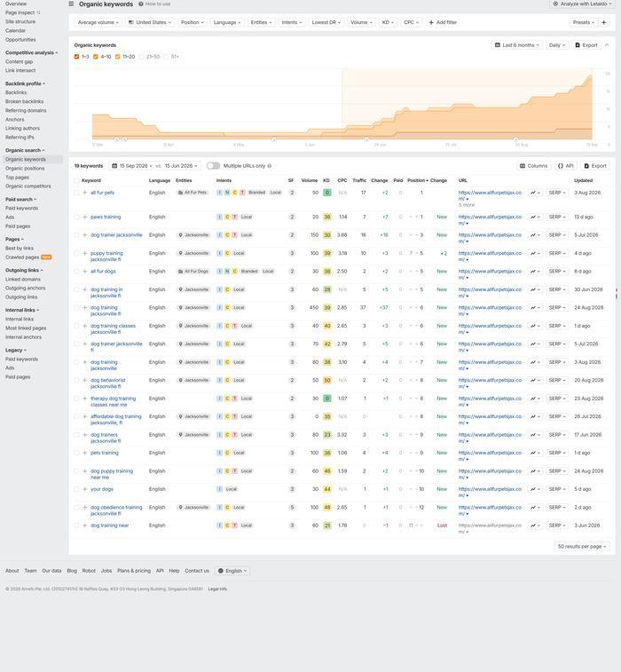Open position history chart for paws training
Screen dimensions: 621x672
coord(534,217)
